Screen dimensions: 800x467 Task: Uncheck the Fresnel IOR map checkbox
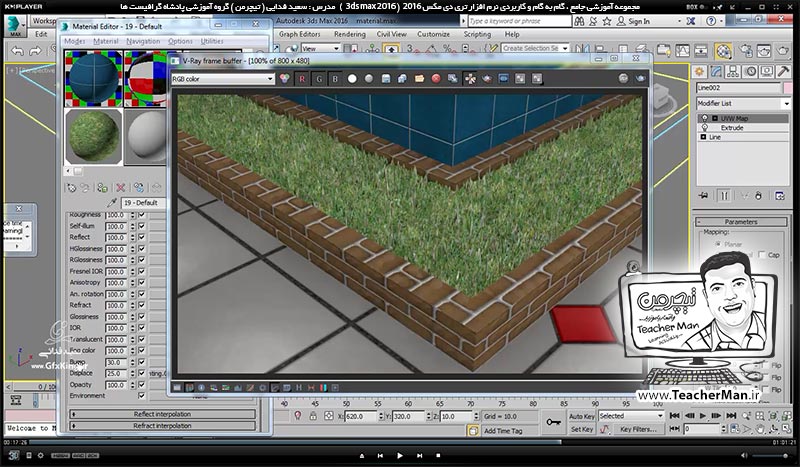pos(141,271)
